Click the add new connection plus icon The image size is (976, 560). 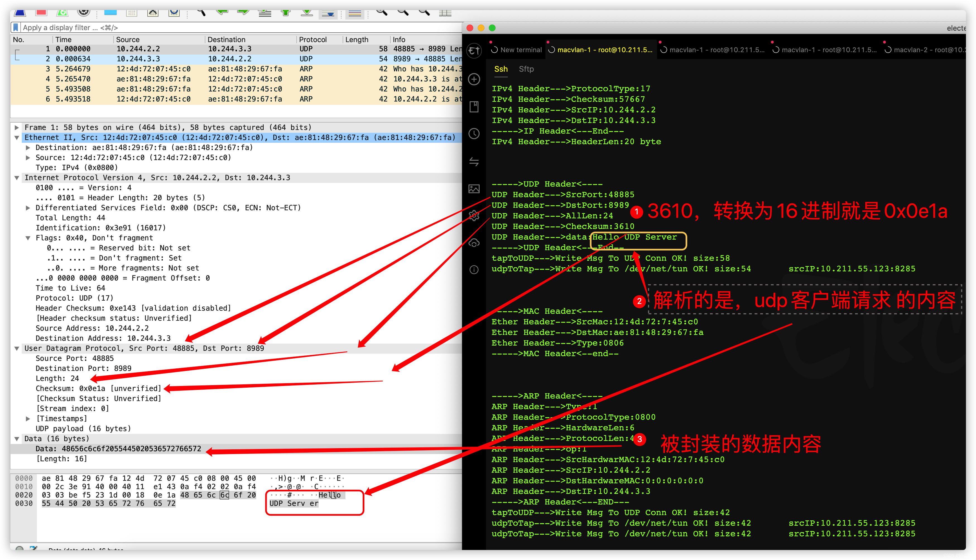point(474,79)
